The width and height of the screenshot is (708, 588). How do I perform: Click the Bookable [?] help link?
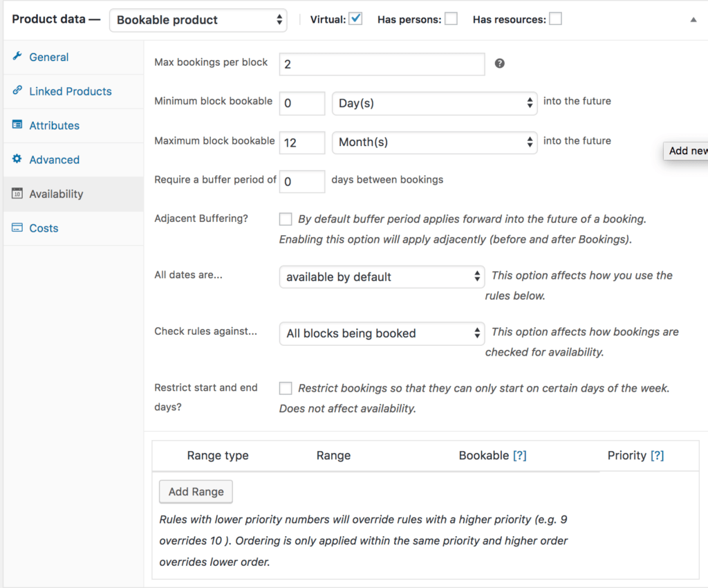(519, 456)
